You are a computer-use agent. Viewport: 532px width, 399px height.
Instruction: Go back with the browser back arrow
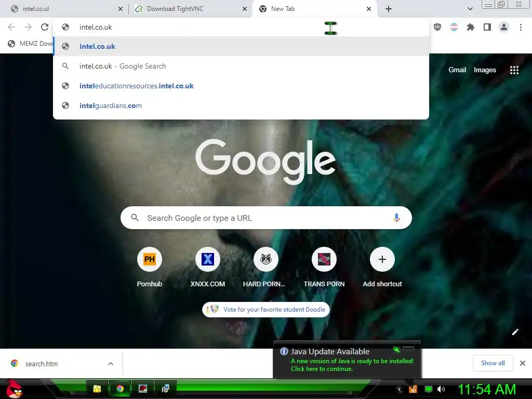11,27
